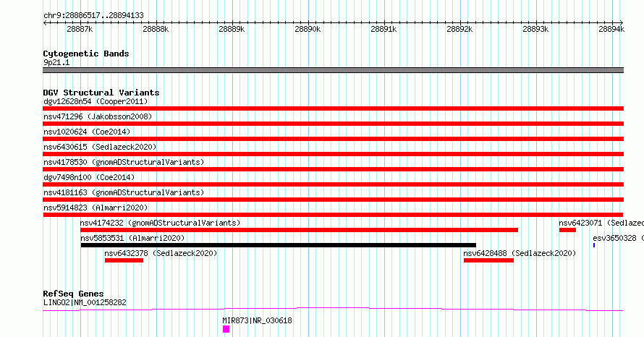The width and height of the screenshot is (644, 337).
Task: Click the short red bar for nsv6423071
Action: (567, 230)
